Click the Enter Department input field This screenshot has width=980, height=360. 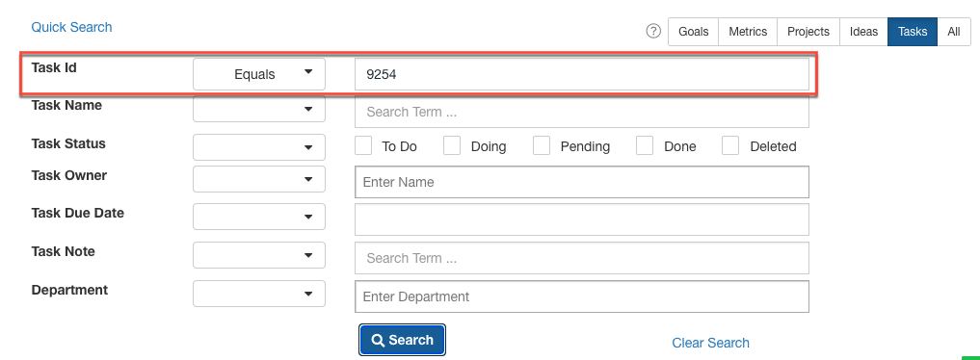[x=582, y=296]
